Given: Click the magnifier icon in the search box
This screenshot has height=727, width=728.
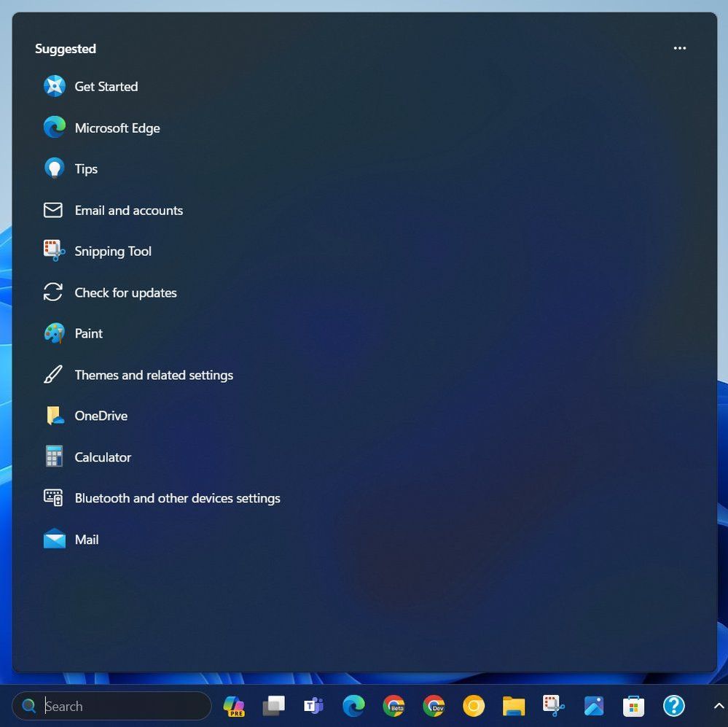Looking at the screenshot, I should point(29,706).
